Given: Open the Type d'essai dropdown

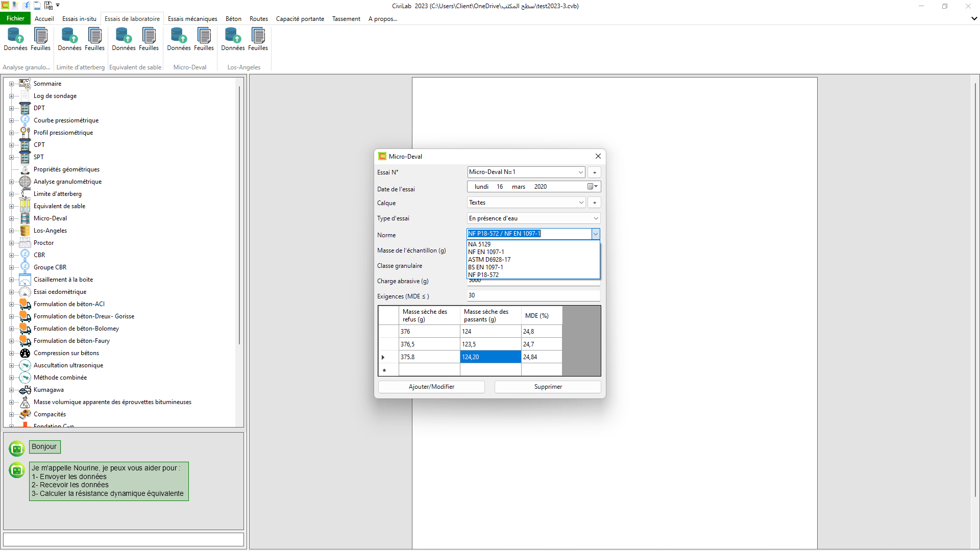Looking at the screenshot, I should pyautogui.click(x=596, y=218).
